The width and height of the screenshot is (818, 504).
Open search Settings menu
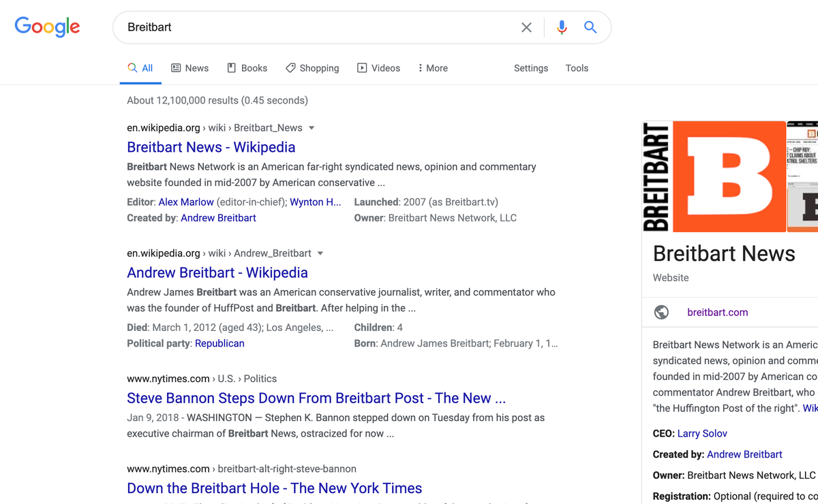tap(531, 68)
